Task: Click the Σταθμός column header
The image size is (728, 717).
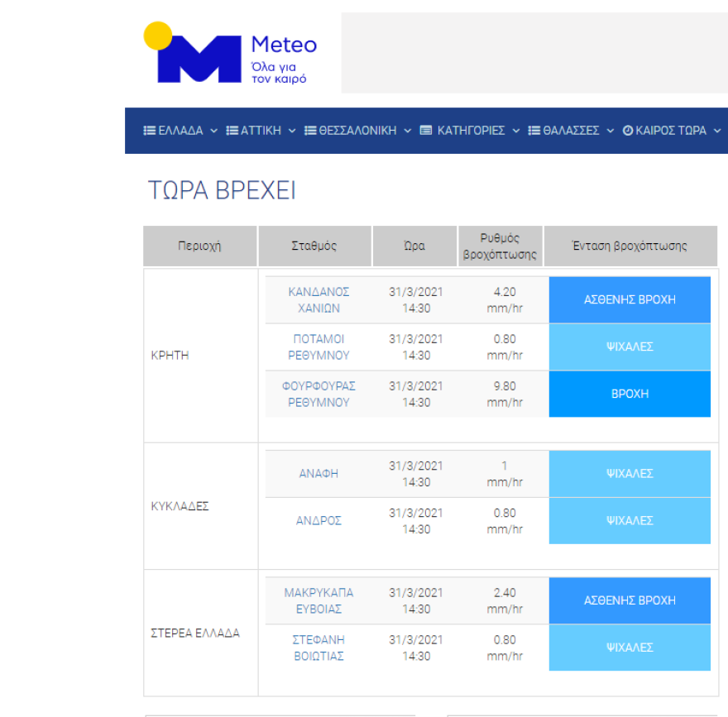Action: point(314,246)
